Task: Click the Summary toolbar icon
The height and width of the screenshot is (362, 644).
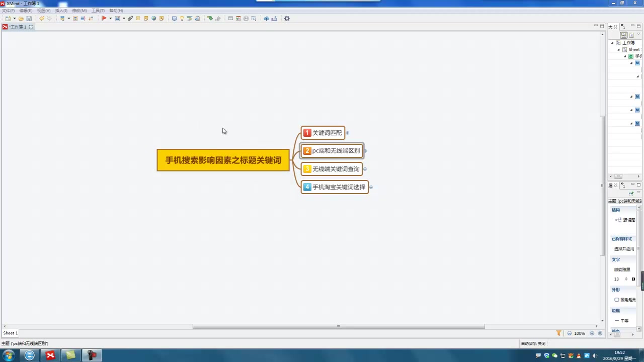Action: tap(83, 19)
